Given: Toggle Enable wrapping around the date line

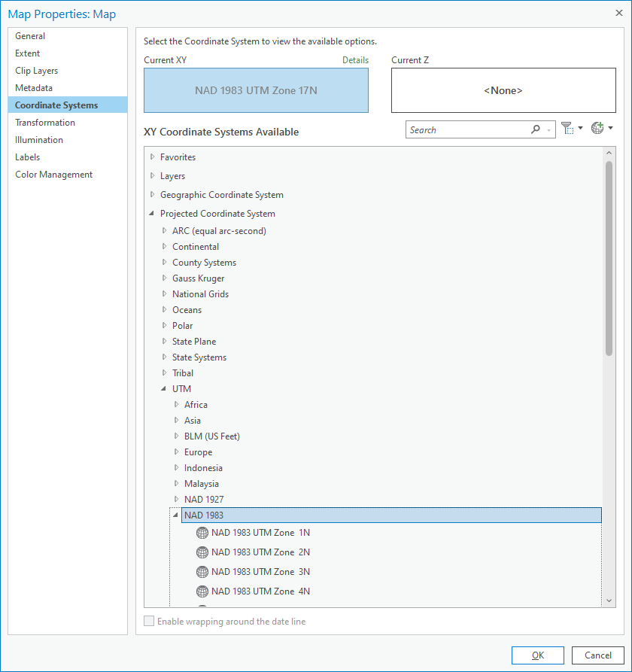Looking at the screenshot, I should tap(149, 621).
